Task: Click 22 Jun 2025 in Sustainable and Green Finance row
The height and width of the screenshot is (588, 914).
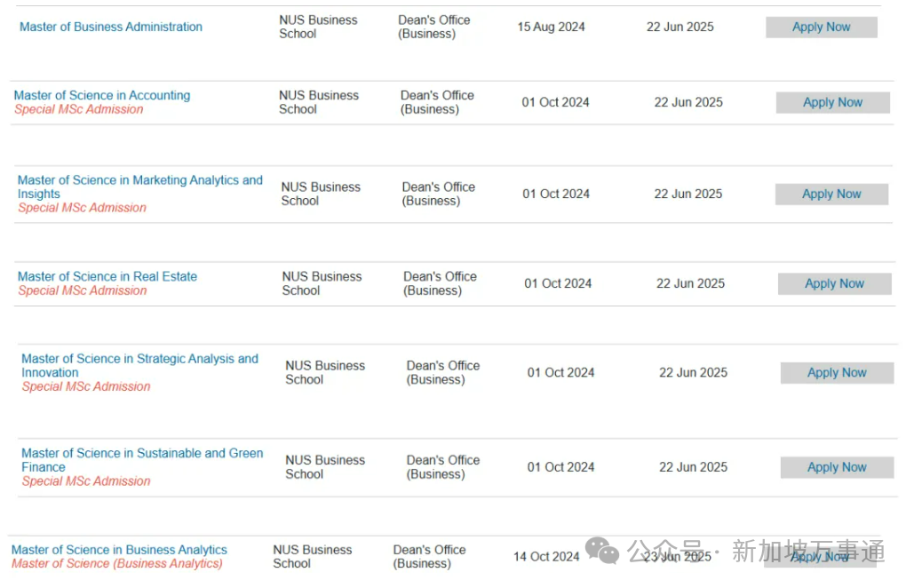Action: coord(693,467)
